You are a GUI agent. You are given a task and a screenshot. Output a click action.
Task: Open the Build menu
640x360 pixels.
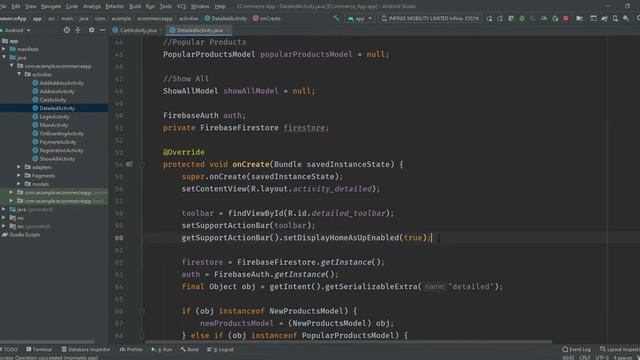(135, 6)
